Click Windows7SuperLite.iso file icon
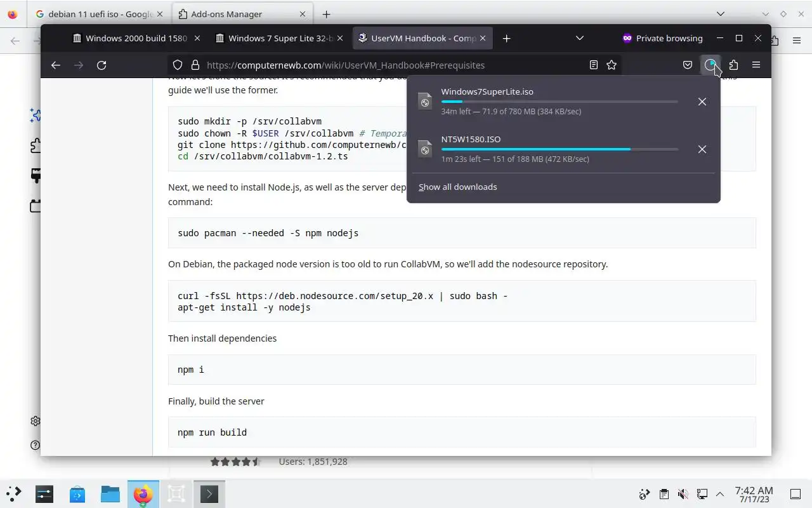The height and width of the screenshot is (508, 812). [425, 102]
